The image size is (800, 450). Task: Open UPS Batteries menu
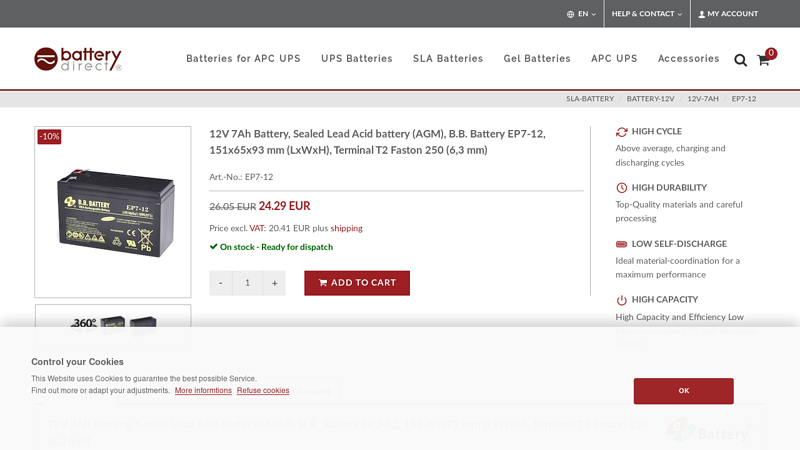pos(357,59)
